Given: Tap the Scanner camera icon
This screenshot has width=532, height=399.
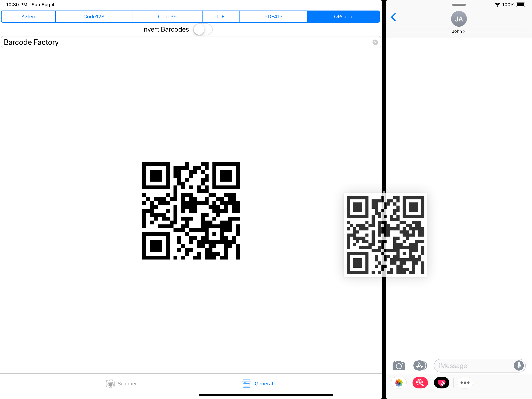Looking at the screenshot, I should point(109,384).
